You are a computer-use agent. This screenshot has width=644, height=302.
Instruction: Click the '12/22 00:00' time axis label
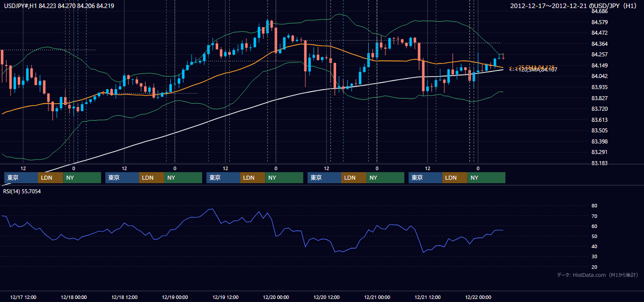[478, 297]
